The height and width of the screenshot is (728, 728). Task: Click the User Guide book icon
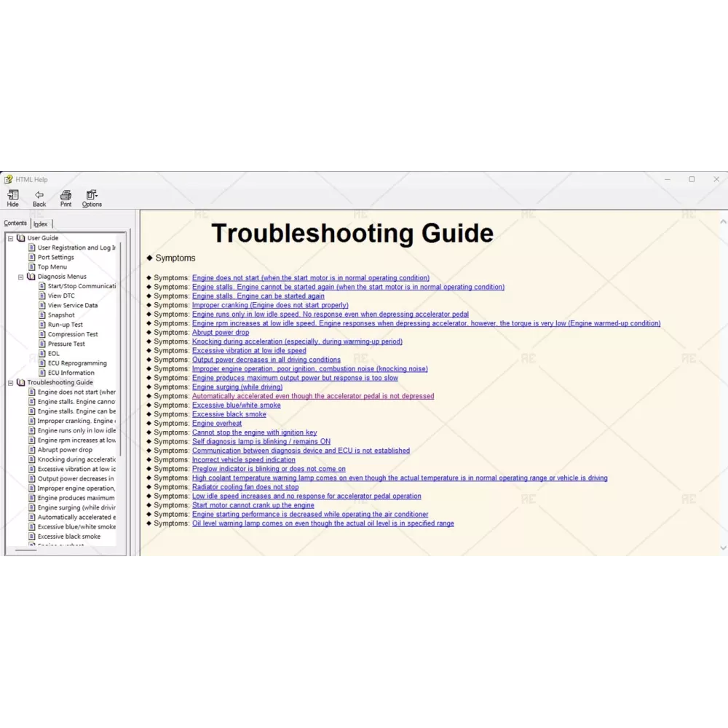(21, 238)
